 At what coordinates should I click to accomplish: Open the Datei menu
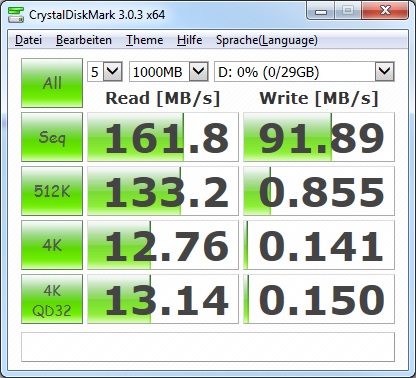click(28, 40)
